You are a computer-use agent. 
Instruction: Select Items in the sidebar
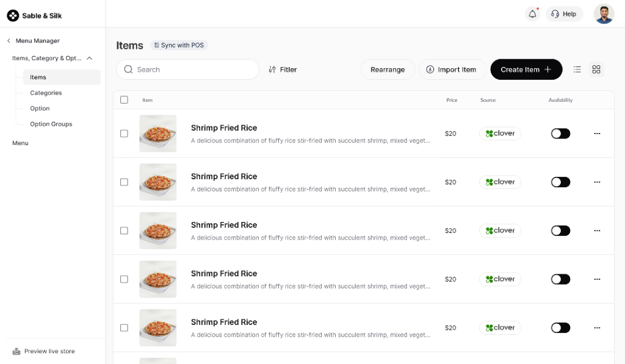coord(62,77)
